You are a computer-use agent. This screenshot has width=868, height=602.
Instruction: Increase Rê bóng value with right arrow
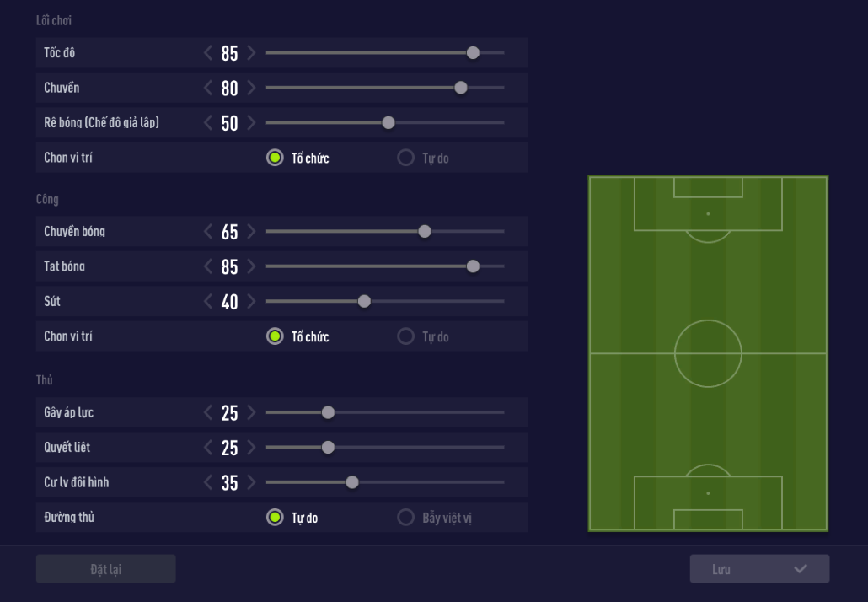(251, 123)
